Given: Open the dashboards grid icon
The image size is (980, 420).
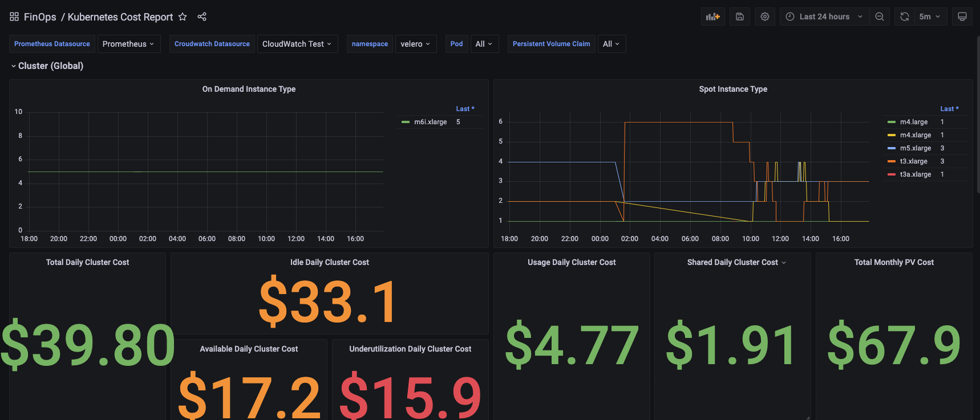Looking at the screenshot, I should (x=14, y=17).
